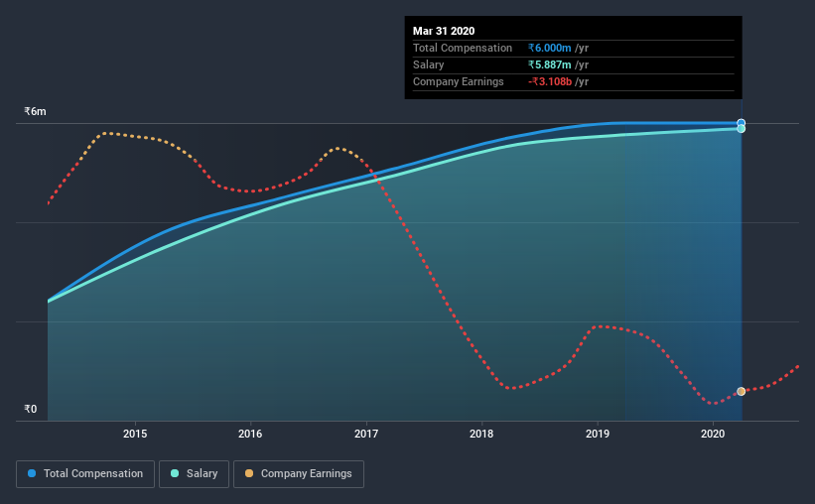815x504 pixels.
Task: Click the Total Compensation data point marker
Action: [742, 123]
